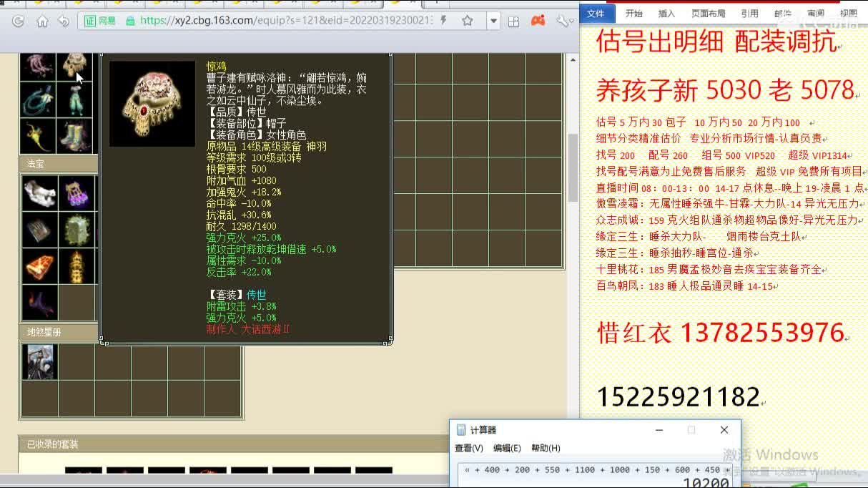Click the 【套装】传世 line in tooltip
Screen dimensions: 868x488
(236, 295)
